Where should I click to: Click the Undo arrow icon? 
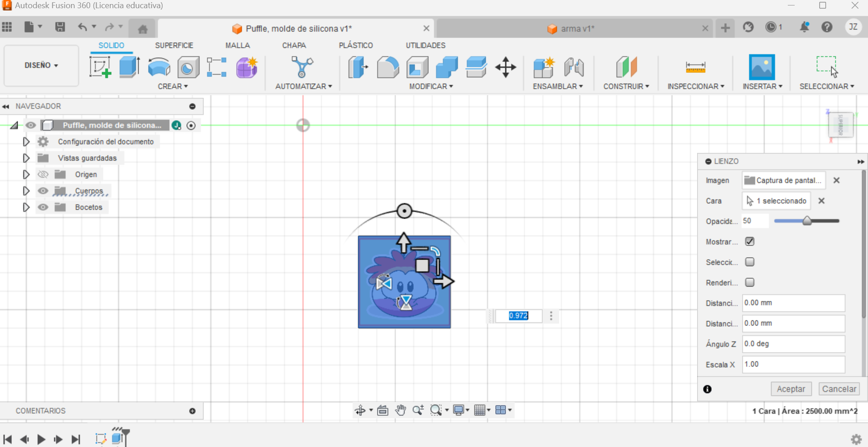pos(82,27)
